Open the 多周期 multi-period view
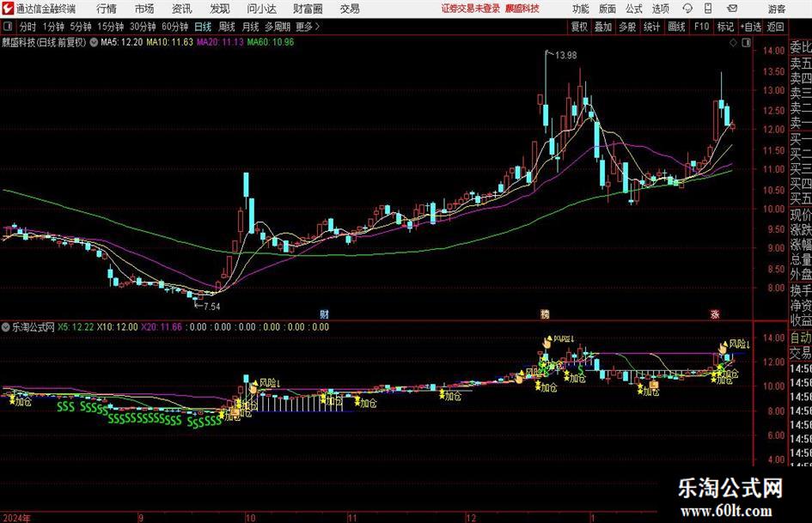812x523 pixels. pyautogui.click(x=278, y=27)
